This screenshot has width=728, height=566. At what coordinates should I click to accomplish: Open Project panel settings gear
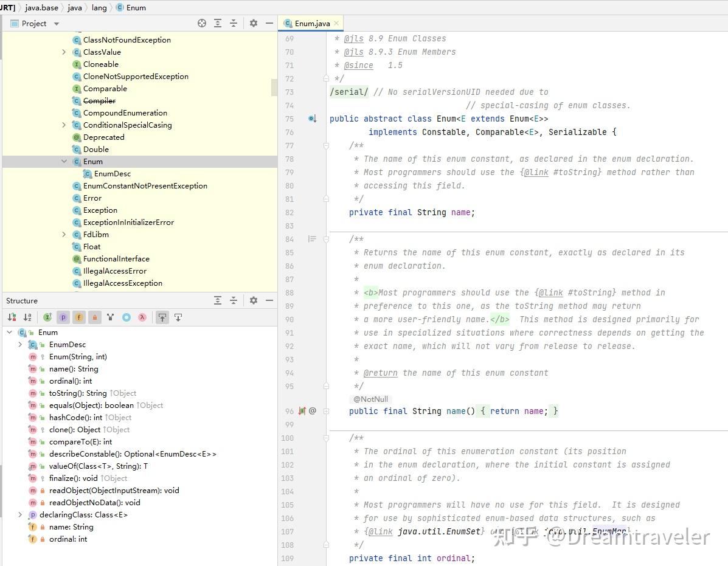[254, 23]
